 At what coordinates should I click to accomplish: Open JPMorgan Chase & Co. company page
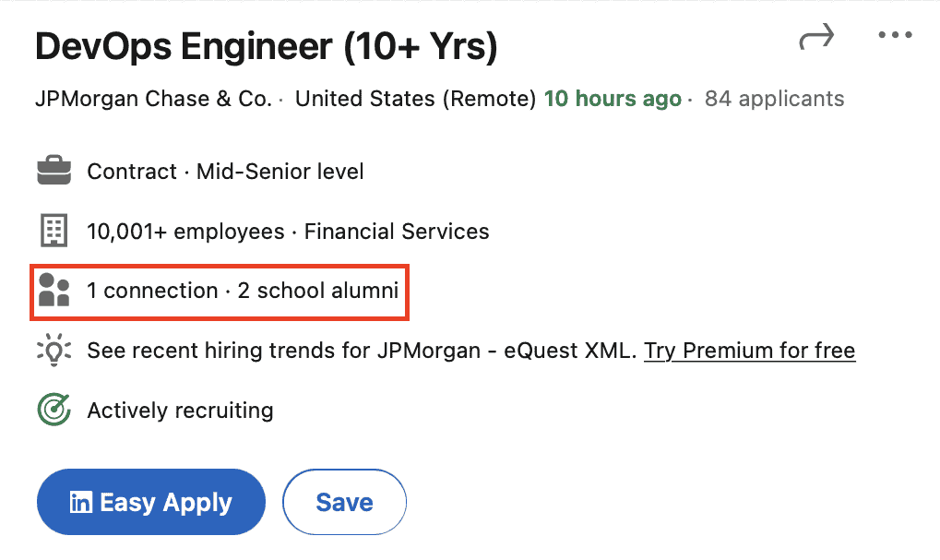pos(154,99)
